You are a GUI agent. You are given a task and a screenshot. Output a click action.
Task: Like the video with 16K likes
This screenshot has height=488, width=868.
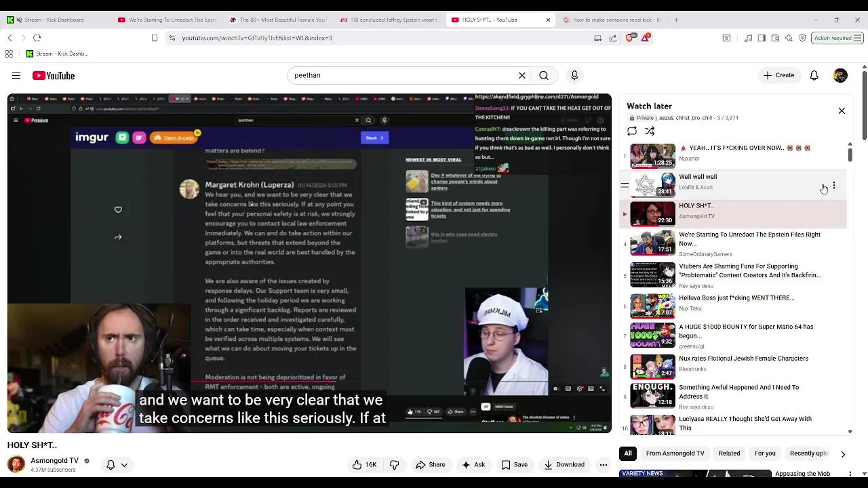tap(364, 465)
